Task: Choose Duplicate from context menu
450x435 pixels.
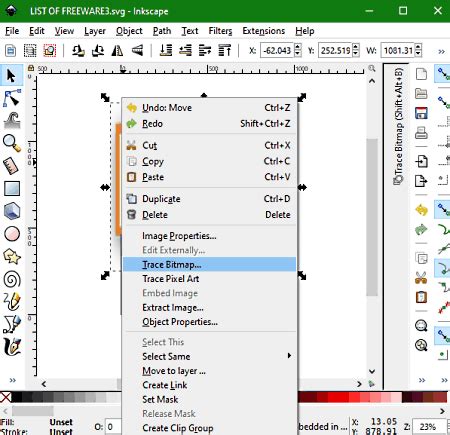Action: tap(209, 199)
